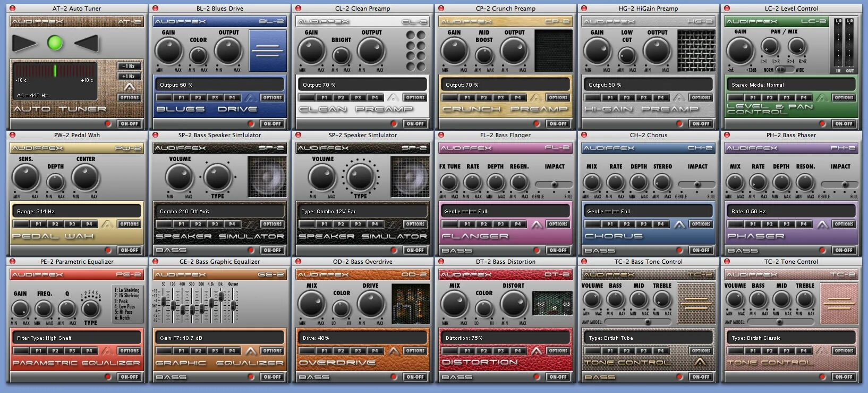Toggle ON-OFF in CL-2 Clean Preamp
Image resolution: width=868 pixels, height=393 pixels.
tap(415, 123)
